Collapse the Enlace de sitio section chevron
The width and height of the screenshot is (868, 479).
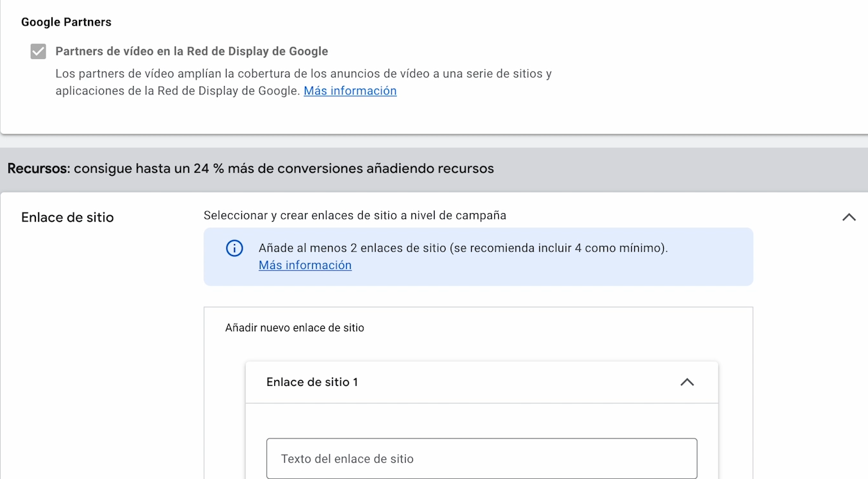[849, 218]
